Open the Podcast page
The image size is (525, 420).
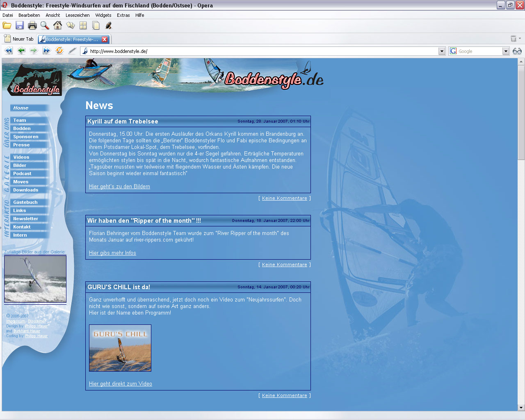click(x=30, y=173)
